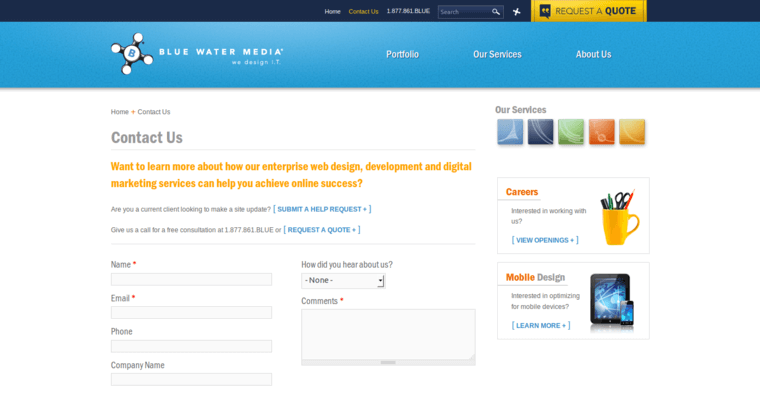Click the pinwheel icon beside search

click(517, 12)
